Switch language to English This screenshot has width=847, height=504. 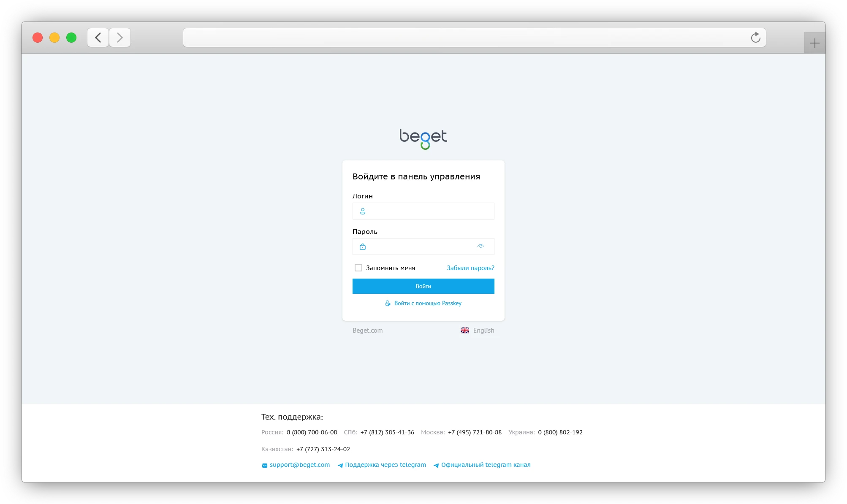(x=483, y=331)
